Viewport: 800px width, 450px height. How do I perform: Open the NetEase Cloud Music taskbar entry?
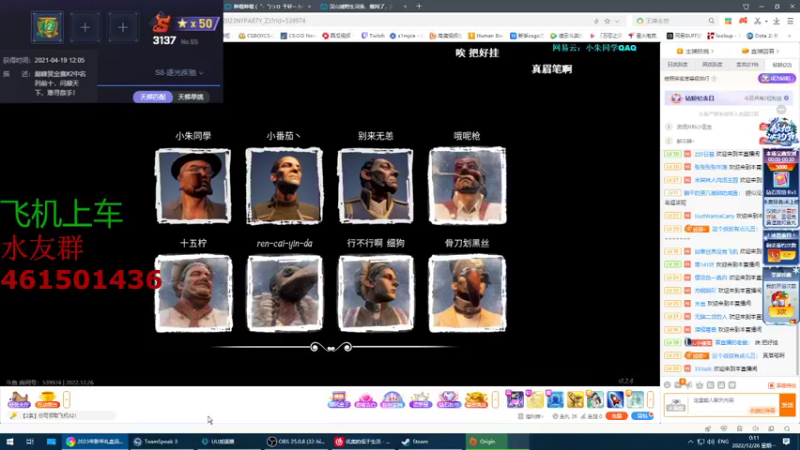pyautogui.click(x=363, y=441)
